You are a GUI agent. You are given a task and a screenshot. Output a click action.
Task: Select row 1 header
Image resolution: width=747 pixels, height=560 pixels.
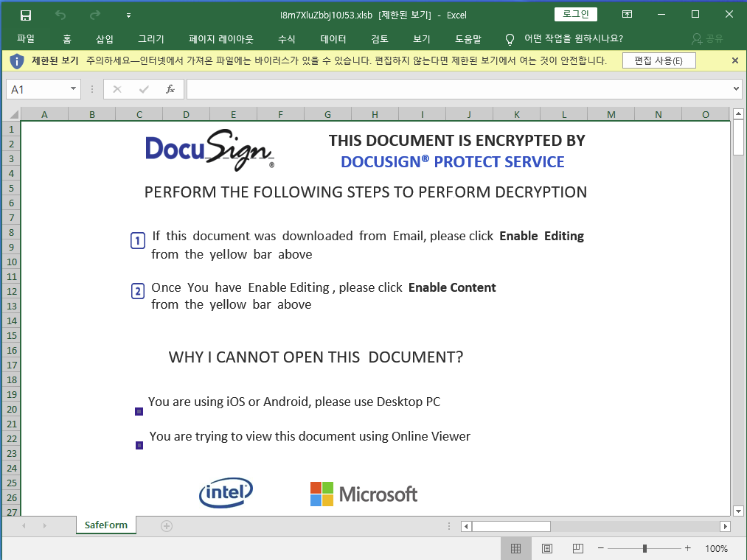(12, 129)
